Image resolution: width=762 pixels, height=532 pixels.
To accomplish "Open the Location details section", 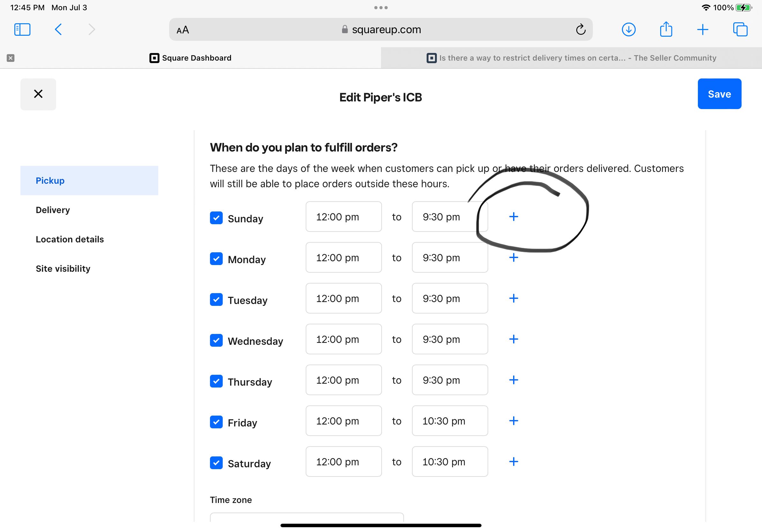I will tap(89, 239).
